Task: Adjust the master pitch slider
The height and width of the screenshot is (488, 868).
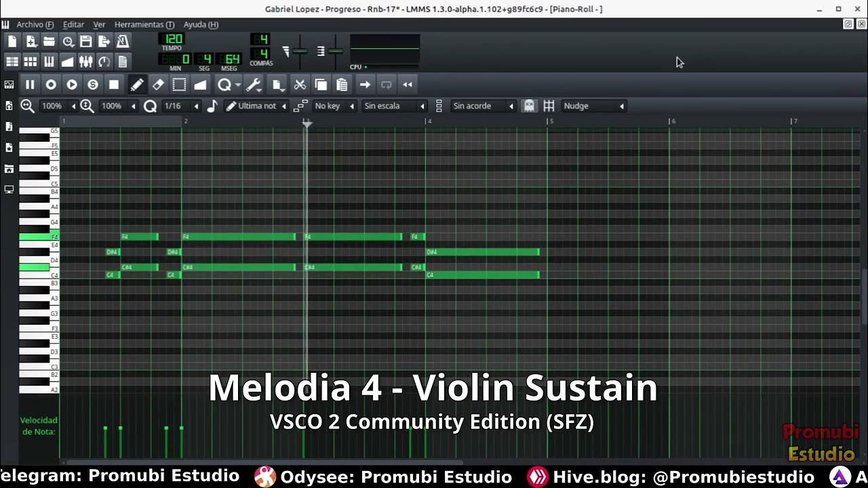Action: 336,52
